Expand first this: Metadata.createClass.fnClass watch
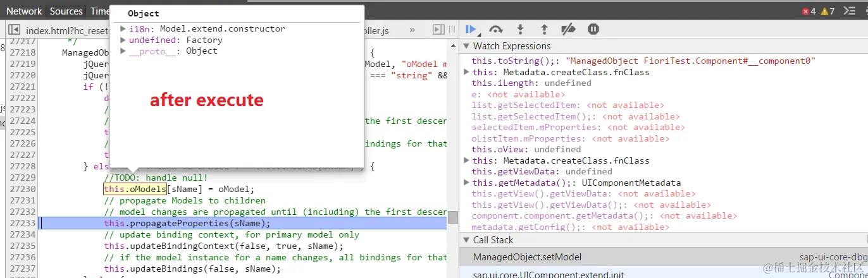The width and height of the screenshot is (868, 278). pos(466,72)
